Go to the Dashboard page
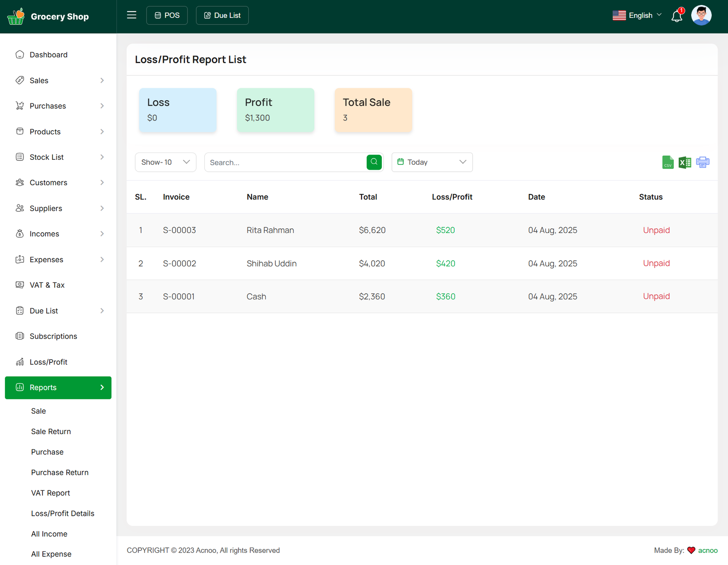This screenshot has height=565, width=728. point(48,55)
